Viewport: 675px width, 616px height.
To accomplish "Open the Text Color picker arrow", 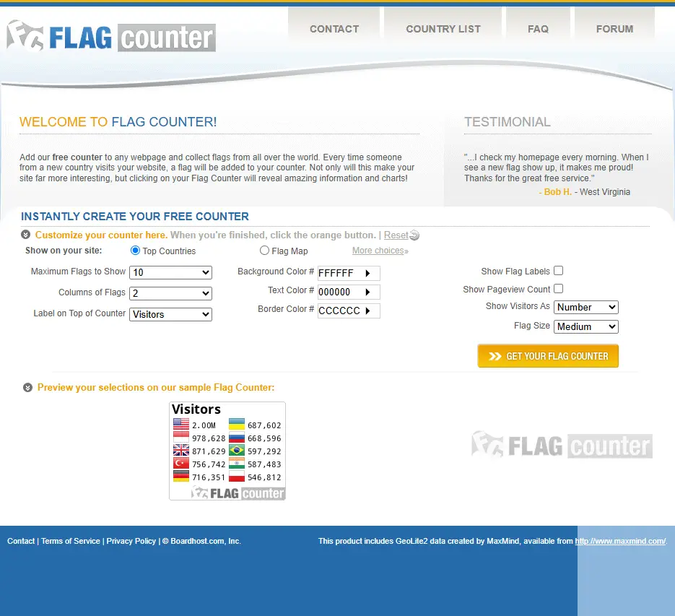I will (367, 292).
